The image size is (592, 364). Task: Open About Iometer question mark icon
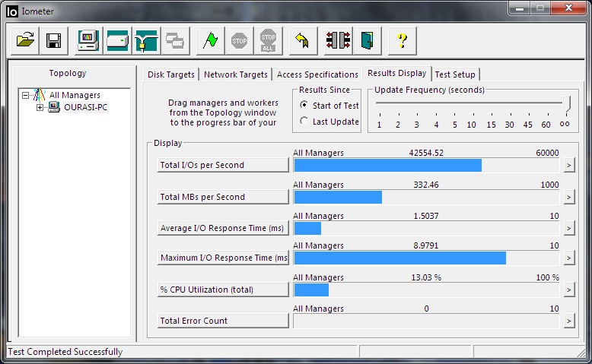point(402,40)
